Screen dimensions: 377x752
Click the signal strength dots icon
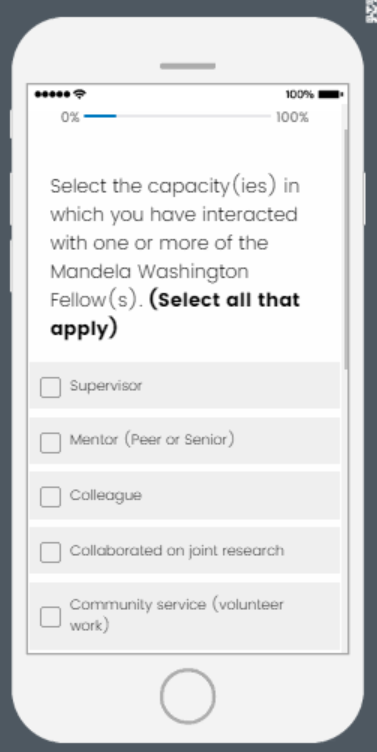[52, 94]
